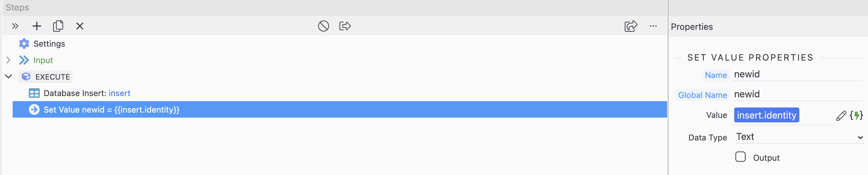Click the duplicate step icon

click(58, 26)
